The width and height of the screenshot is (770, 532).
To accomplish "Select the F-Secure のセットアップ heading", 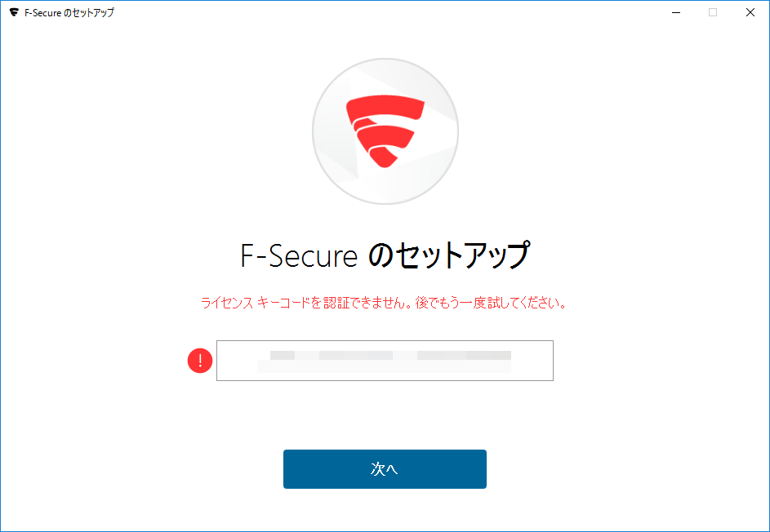I will tap(385, 255).
